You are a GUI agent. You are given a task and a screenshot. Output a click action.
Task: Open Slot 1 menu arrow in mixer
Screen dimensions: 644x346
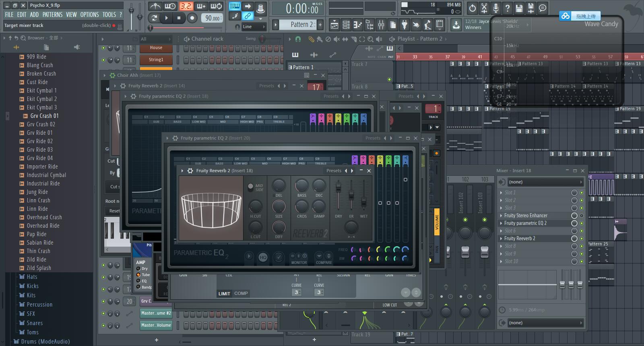point(501,193)
